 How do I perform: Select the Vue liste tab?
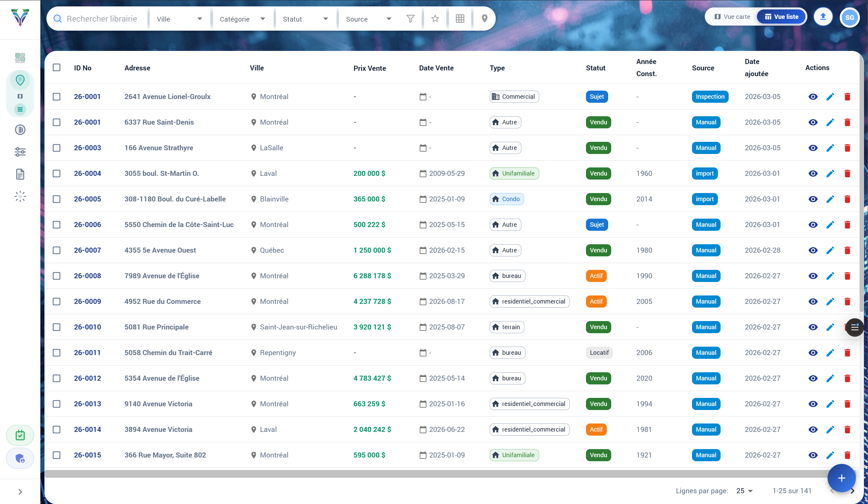[782, 17]
